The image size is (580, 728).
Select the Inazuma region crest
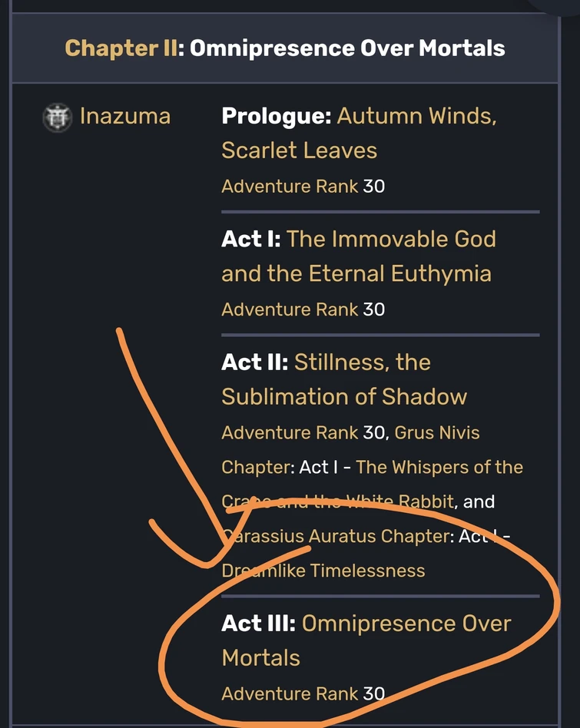(56, 116)
